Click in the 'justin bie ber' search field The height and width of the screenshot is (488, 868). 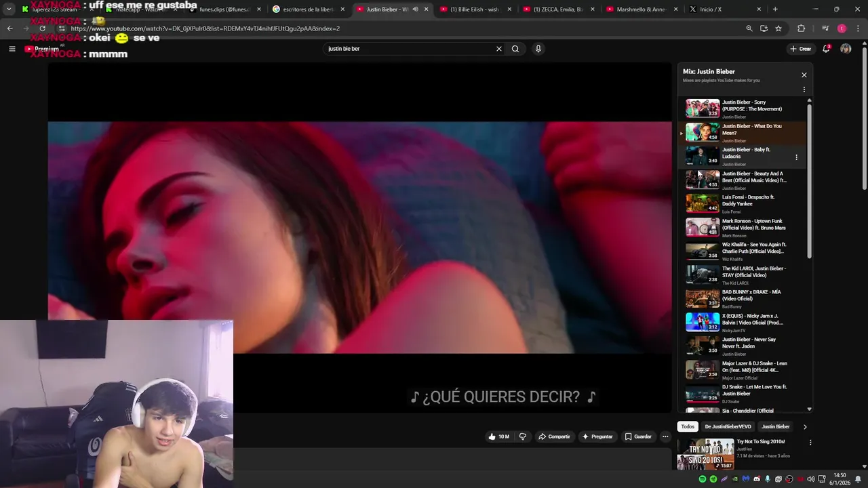[x=409, y=49]
